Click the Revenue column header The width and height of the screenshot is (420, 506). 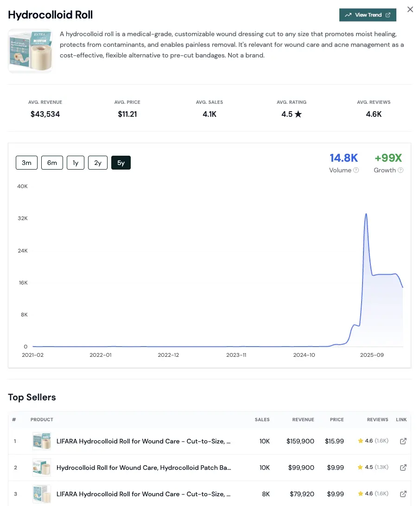pyautogui.click(x=303, y=419)
